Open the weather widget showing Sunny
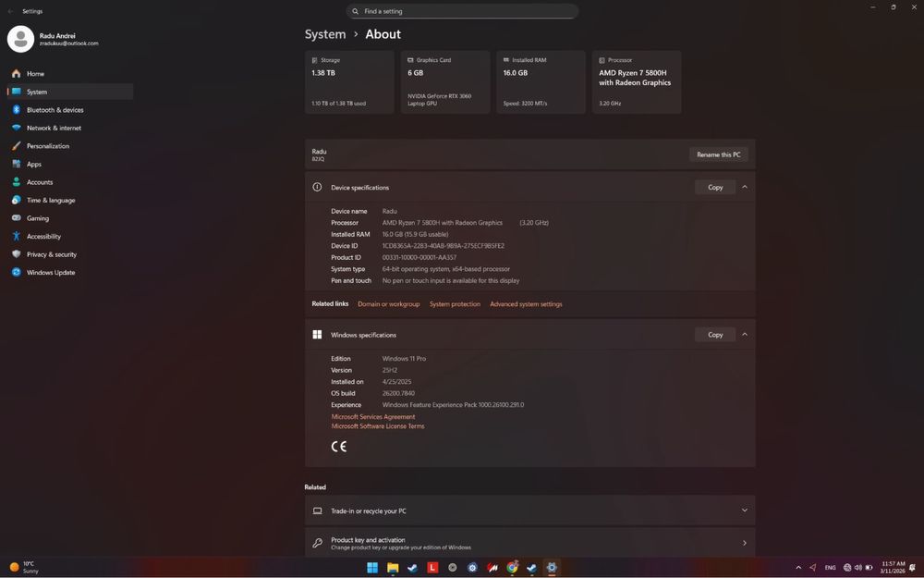Screen dimensions: 924x578 point(25,568)
